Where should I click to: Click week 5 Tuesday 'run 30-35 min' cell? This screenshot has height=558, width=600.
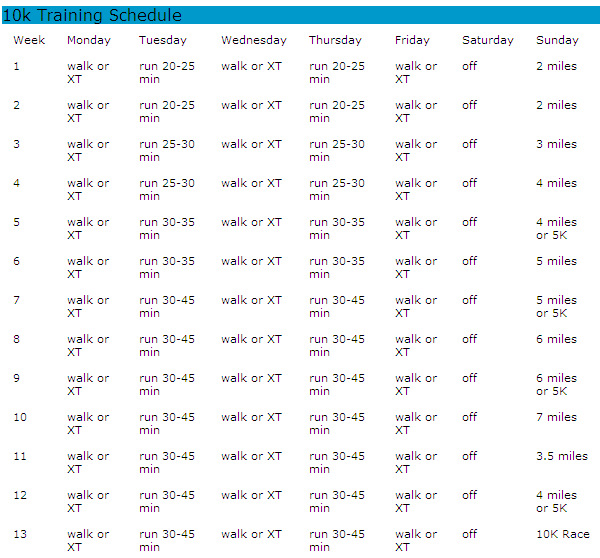(x=167, y=229)
